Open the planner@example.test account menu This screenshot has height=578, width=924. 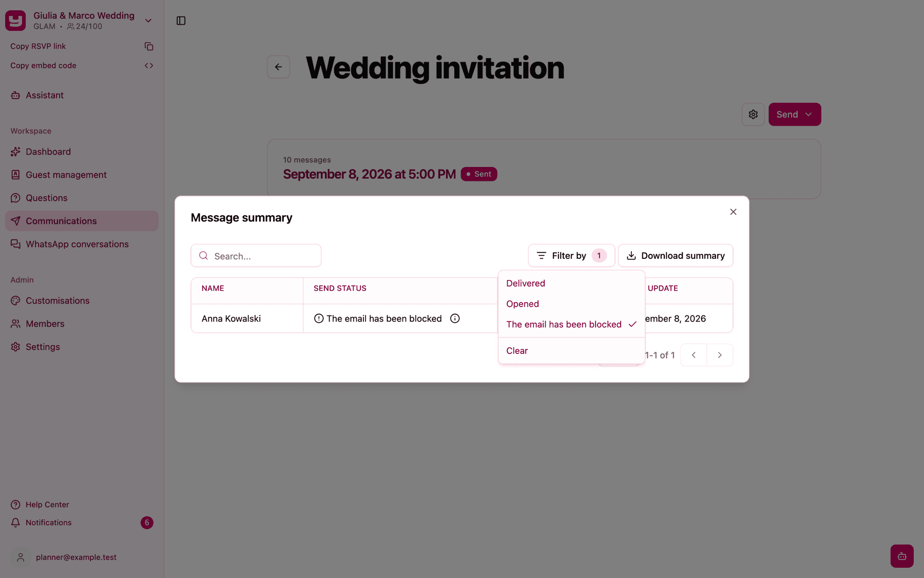[x=82, y=557]
